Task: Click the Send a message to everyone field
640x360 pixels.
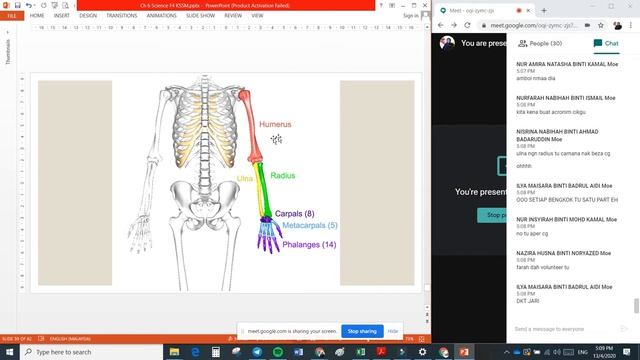Action: pyautogui.click(x=565, y=329)
